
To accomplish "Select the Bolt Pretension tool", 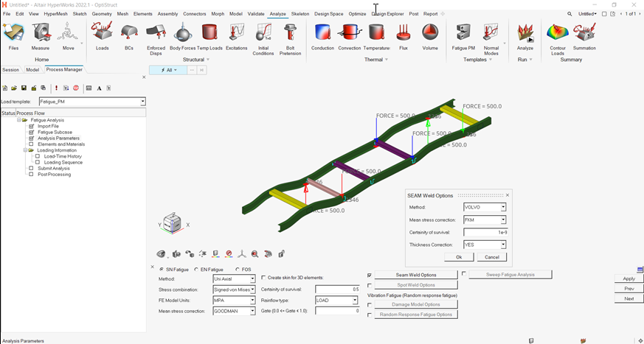I will coord(290,34).
